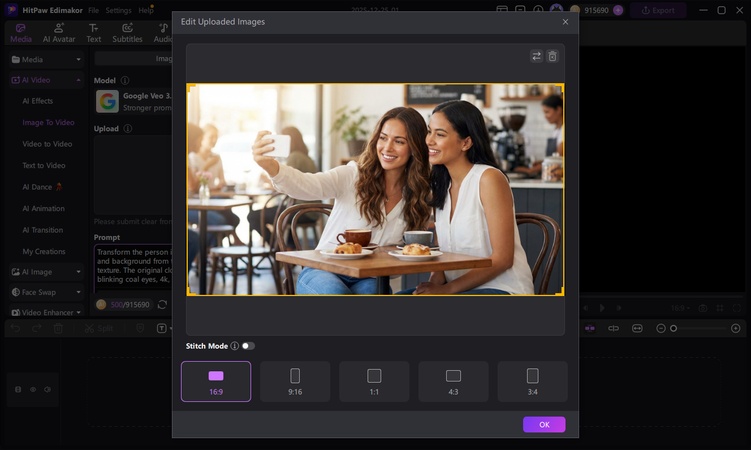Click the swap image icon
The image size is (751, 450).
pyautogui.click(x=537, y=56)
